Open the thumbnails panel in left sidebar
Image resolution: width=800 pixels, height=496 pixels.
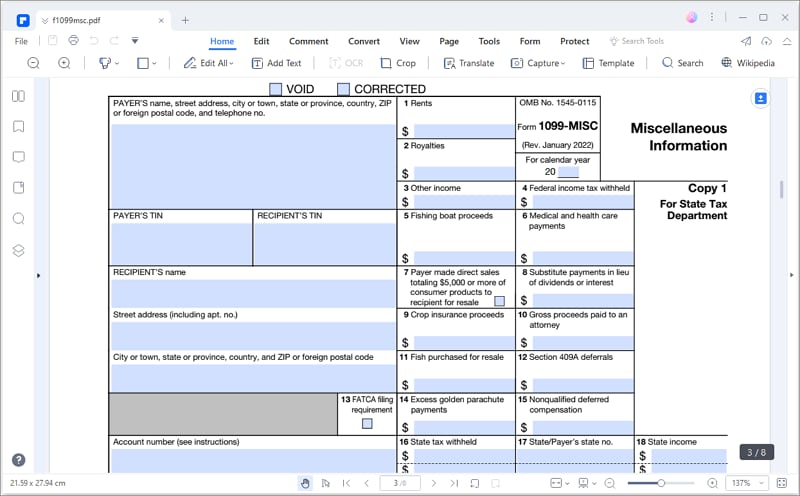(18, 96)
